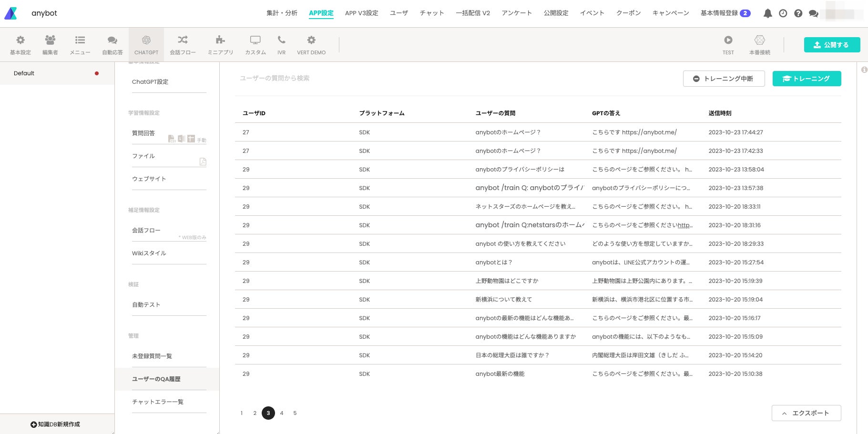Go to page 5 of results
Viewport: 868px width, 434px height.
coord(295,413)
